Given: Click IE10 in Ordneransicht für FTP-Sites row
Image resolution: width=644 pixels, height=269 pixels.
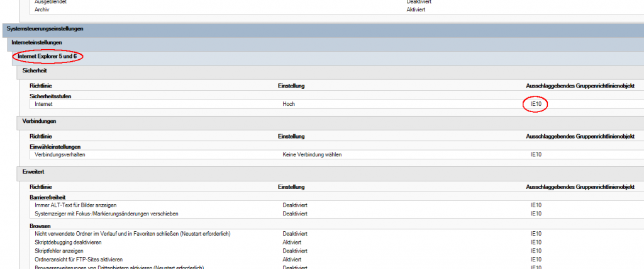Looking at the screenshot, I should [536, 260].
